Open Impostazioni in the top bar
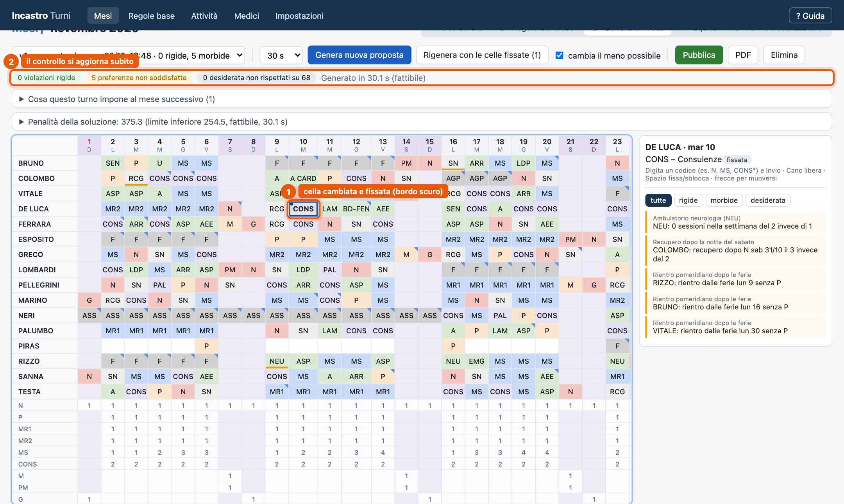844x504 pixels. [299, 16]
